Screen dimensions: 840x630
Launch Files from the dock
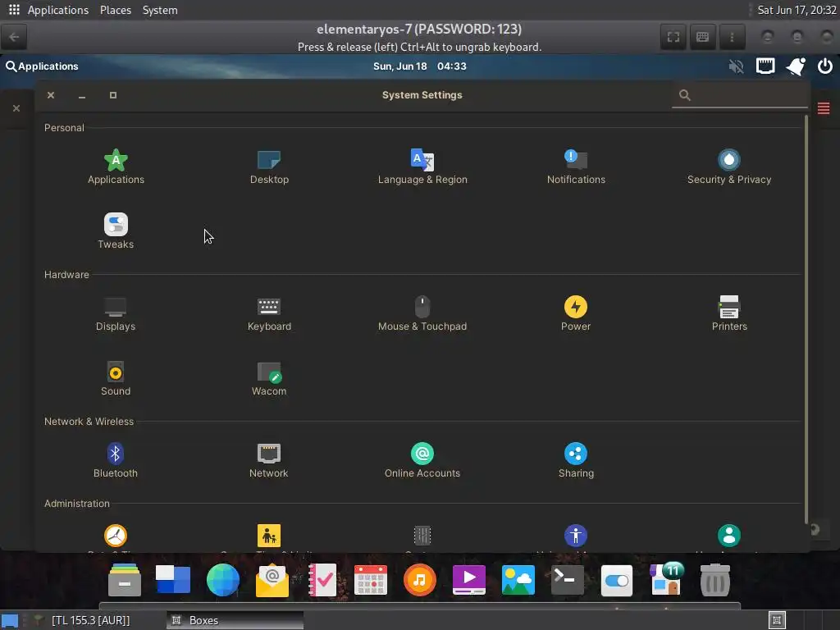(x=125, y=580)
